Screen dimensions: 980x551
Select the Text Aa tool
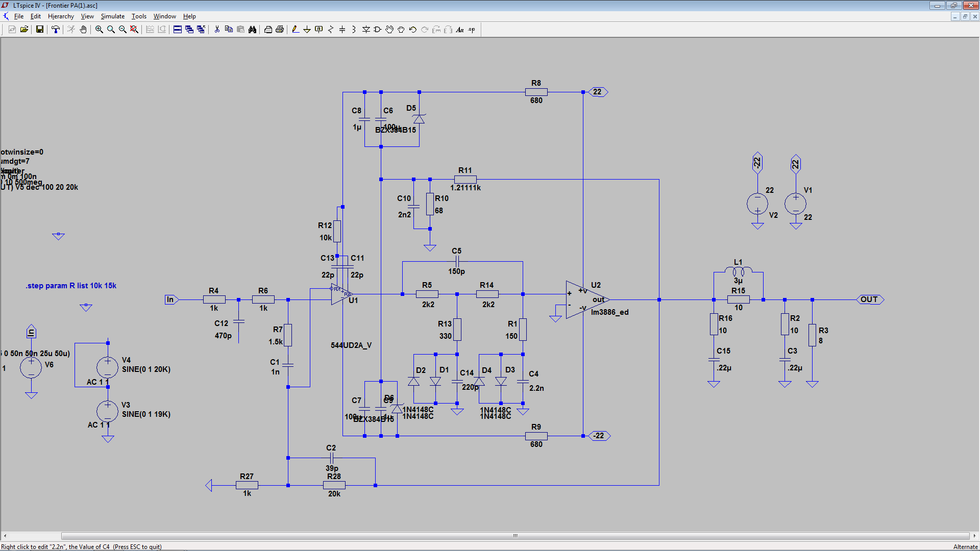pos(460,30)
